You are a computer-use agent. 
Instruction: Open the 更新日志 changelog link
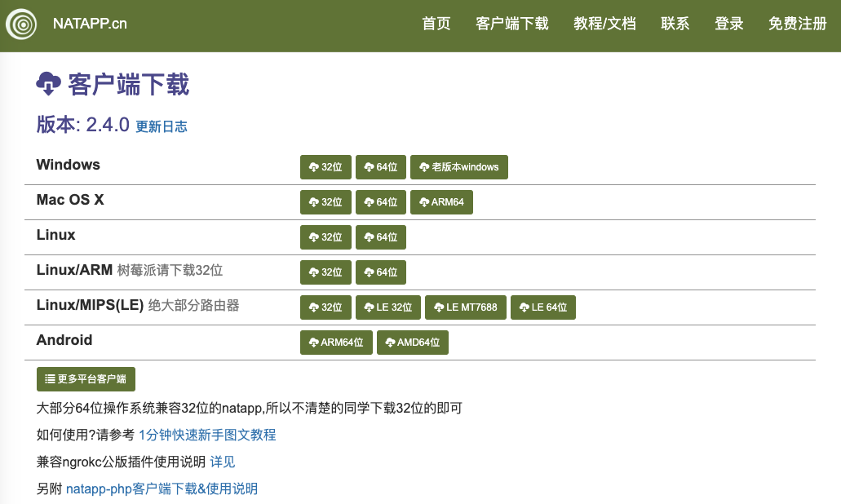tap(162, 126)
